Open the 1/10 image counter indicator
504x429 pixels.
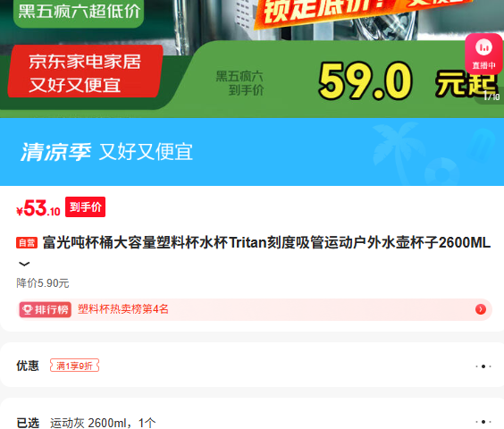coord(491,96)
